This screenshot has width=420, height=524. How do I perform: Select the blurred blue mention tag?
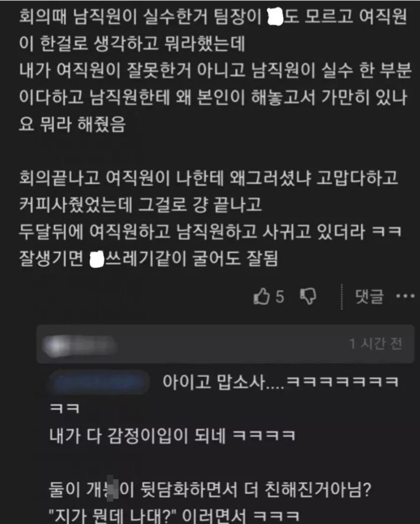(99, 382)
